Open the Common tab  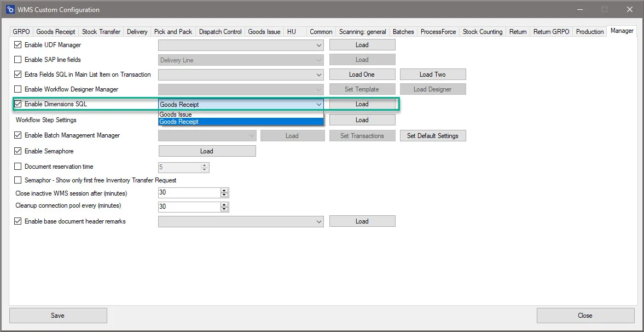pyautogui.click(x=321, y=32)
